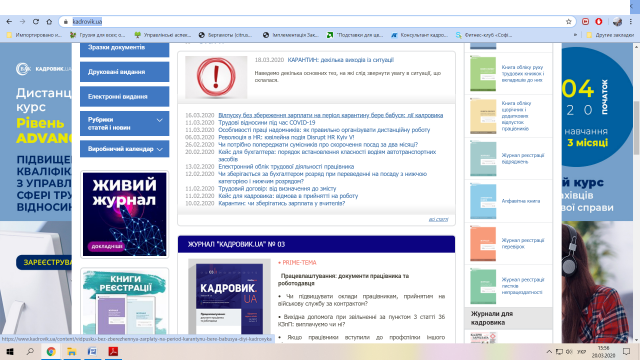Click the kadrovik.ua address bar

coord(314,22)
